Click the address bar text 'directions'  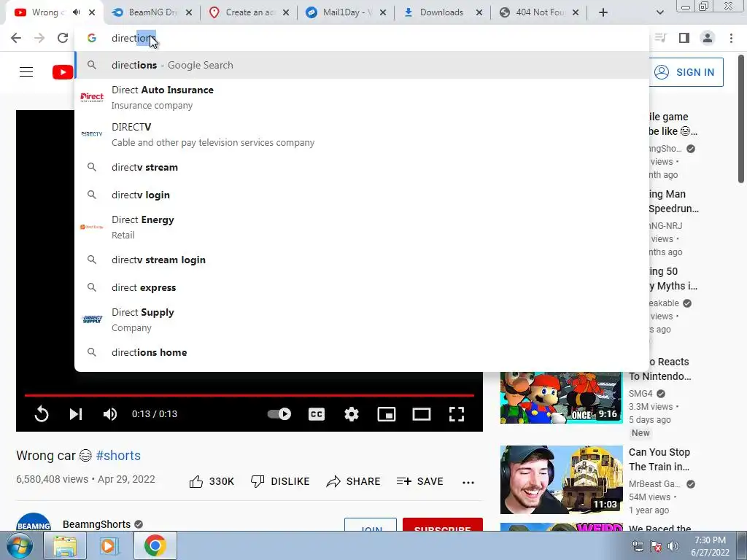coord(133,38)
